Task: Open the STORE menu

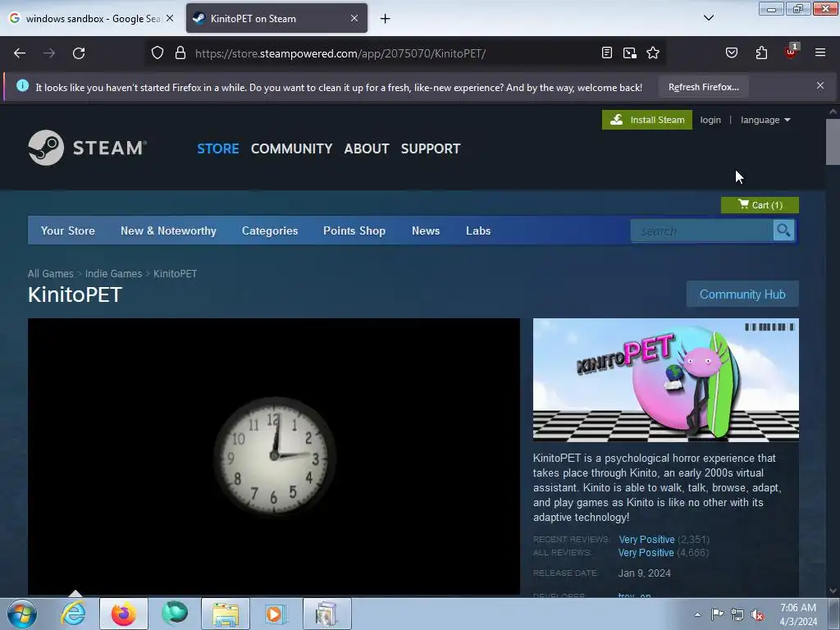Action: click(x=217, y=148)
